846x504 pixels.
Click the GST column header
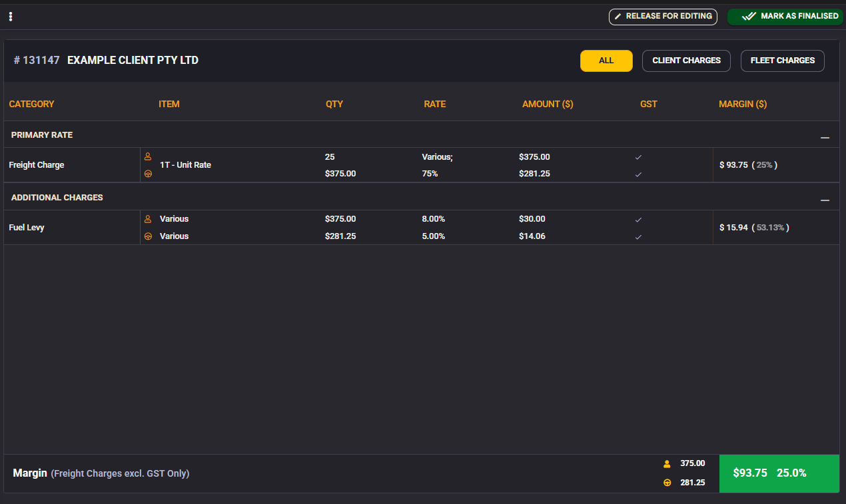click(649, 105)
